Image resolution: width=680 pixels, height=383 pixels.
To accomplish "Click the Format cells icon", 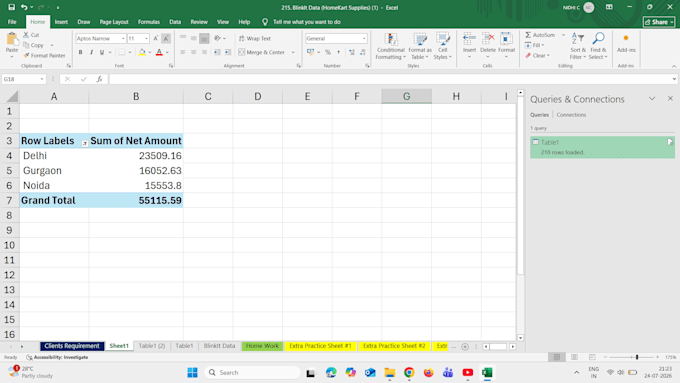I will click(506, 39).
